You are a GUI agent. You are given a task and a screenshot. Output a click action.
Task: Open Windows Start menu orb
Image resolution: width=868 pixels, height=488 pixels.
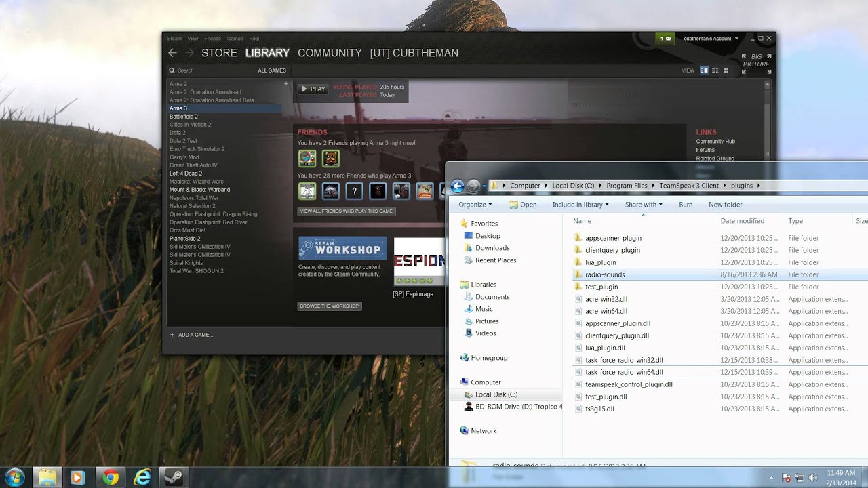[15, 477]
